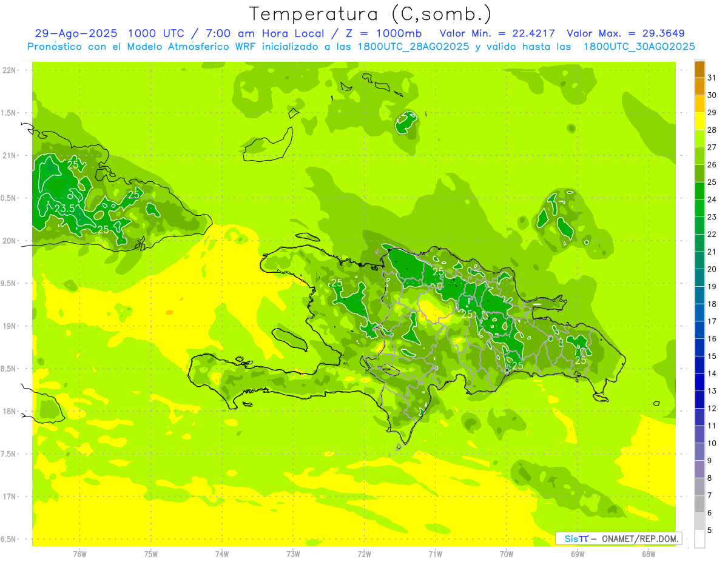This screenshot has height=562, width=728.
Task: Click the '7.5N' latitude axis label
Action: (x=8, y=453)
